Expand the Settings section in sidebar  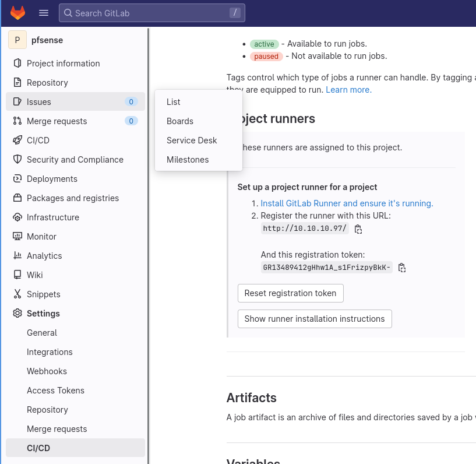point(43,314)
